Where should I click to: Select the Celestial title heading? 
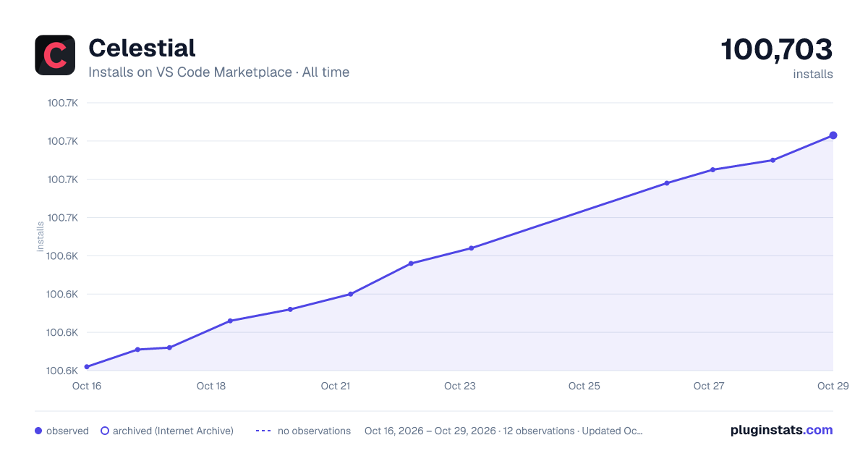coord(142,48)
